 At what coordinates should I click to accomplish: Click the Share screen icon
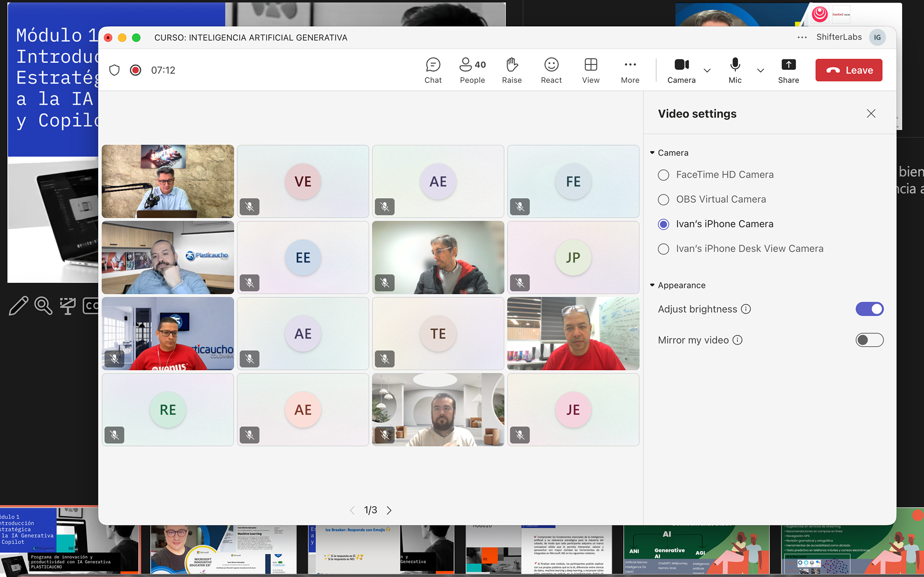788,70
